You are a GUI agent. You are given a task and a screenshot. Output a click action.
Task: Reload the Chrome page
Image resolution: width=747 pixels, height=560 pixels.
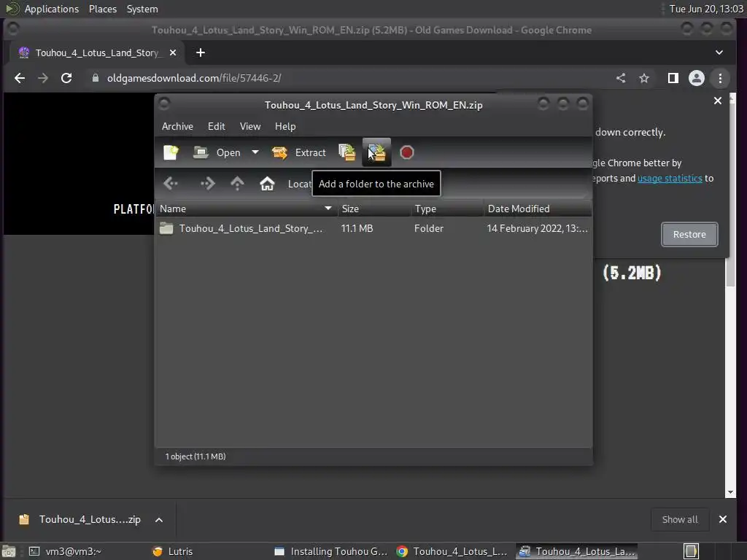click(66, 78)
